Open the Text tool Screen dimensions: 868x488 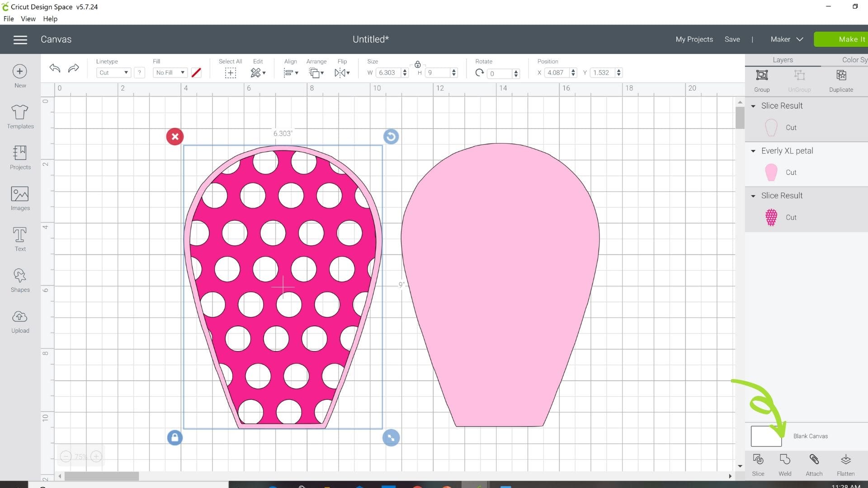click(x=20, y=239)
